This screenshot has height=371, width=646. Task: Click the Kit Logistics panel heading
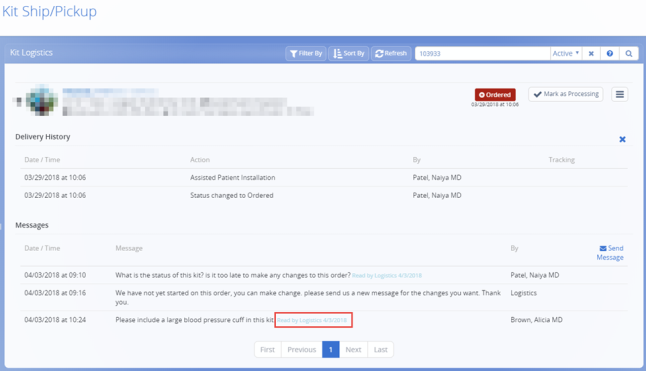31,53
